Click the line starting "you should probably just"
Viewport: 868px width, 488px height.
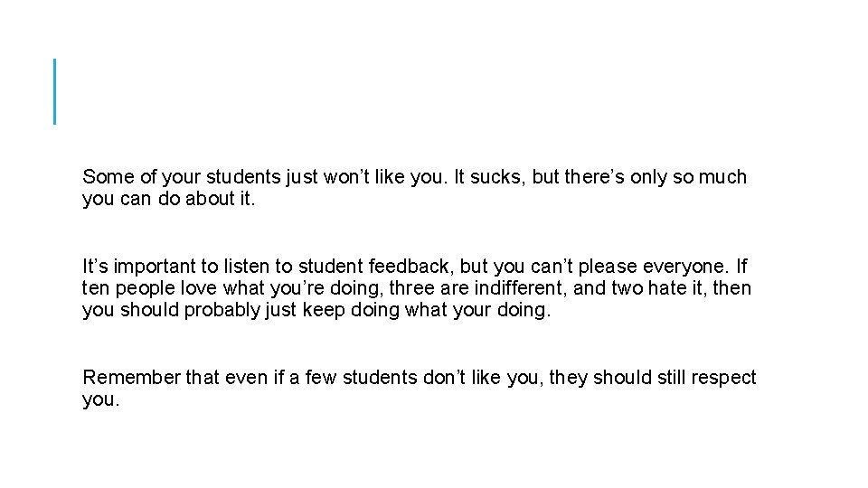click(x=316, y=310)
